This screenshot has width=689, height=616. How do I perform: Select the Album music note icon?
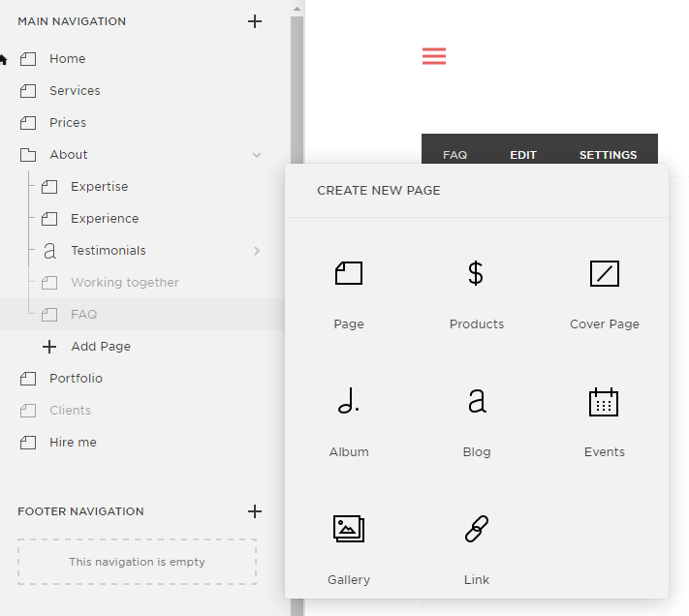349,401
